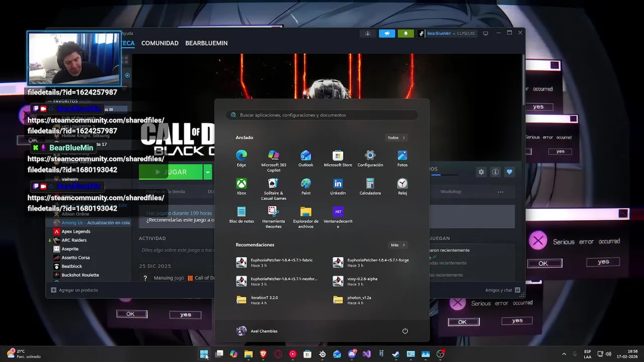This screenshot has width=644, height=362.
Task: Open Bloc de notas
Action: (242, 215)
